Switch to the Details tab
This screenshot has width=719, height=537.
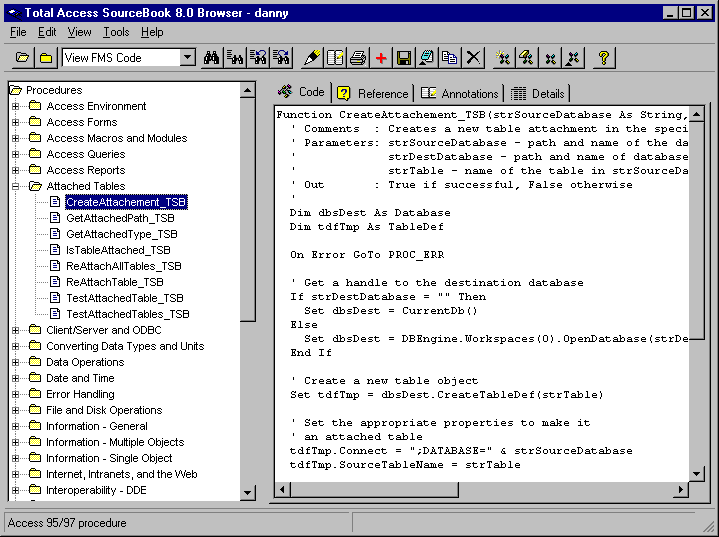[537, 94]
